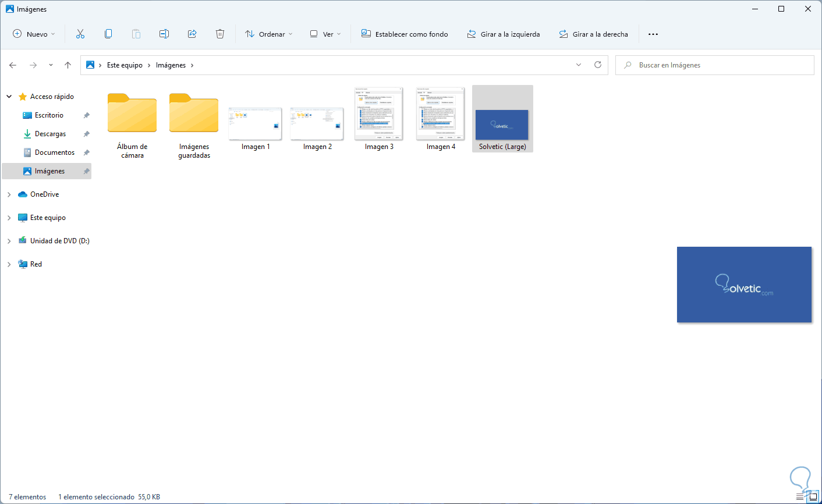This screenshot has width=822, height=504.
Task: Click the chevron after Imágenes in breadcrumb
Action: (x=193, y=65)
